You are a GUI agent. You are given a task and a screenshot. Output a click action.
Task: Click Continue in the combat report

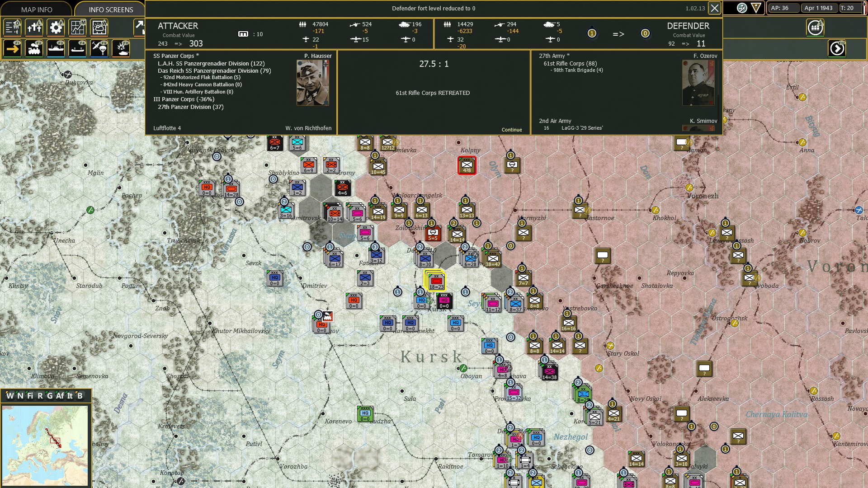pos(511,130)
